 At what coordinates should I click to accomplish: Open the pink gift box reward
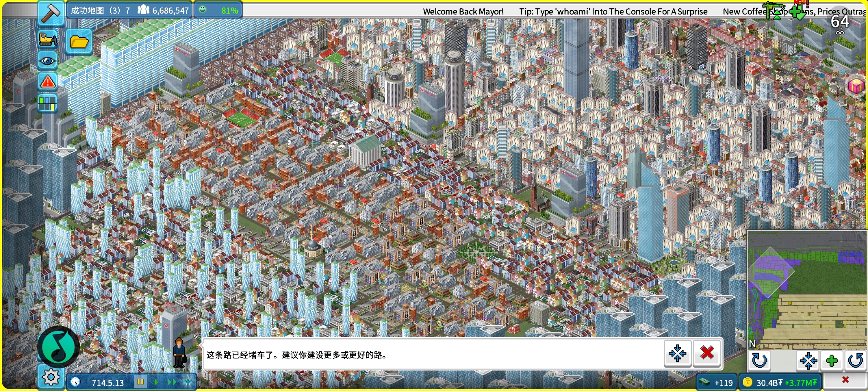click(856, 86)
